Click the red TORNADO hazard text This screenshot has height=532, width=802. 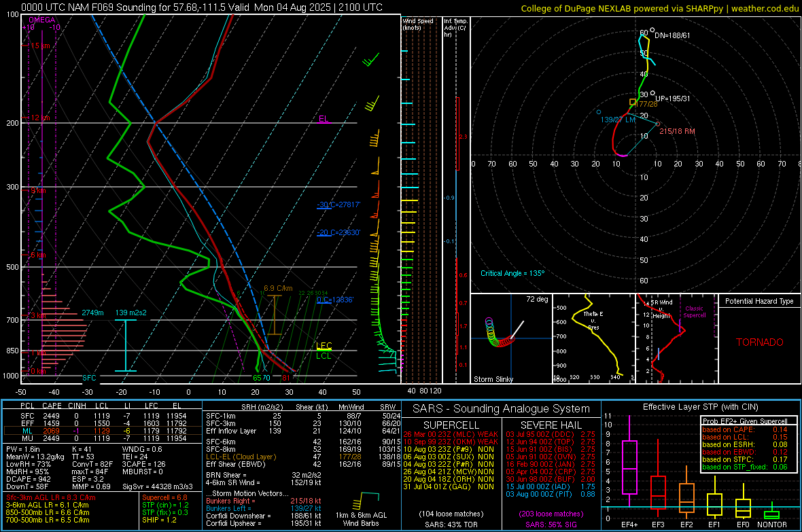[760, 342]
